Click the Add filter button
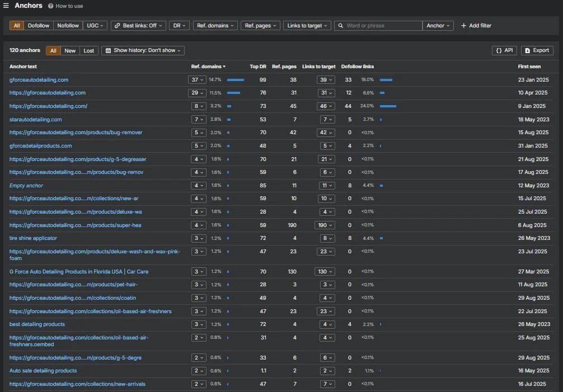The image size is (563, 392). pos(476,26)
